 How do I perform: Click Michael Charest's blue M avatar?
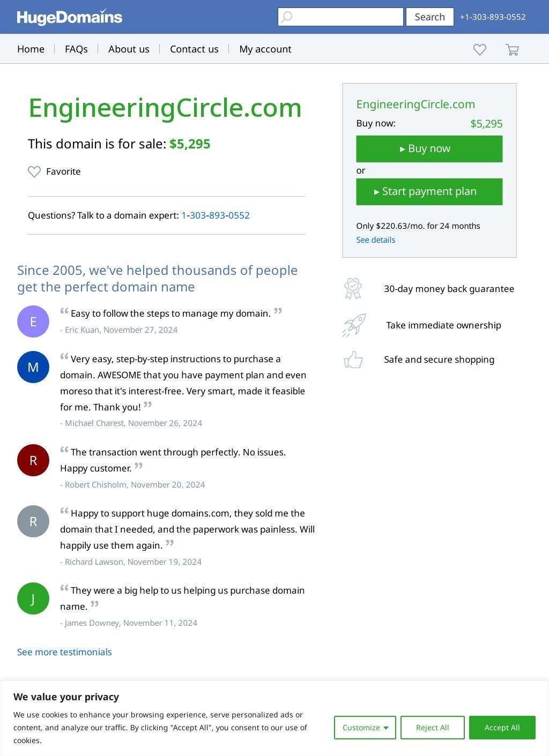point(33,367)
